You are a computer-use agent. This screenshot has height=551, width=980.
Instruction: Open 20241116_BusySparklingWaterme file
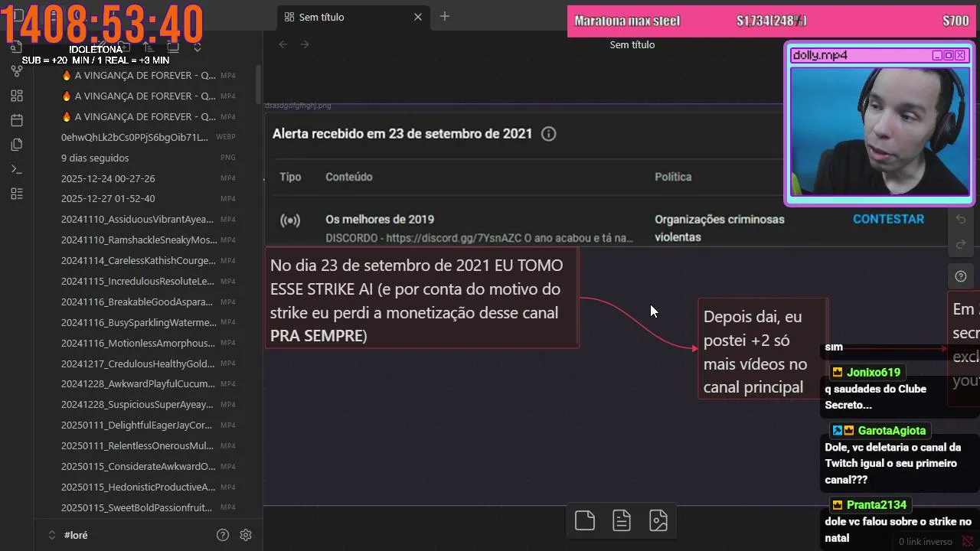[139, 323]
